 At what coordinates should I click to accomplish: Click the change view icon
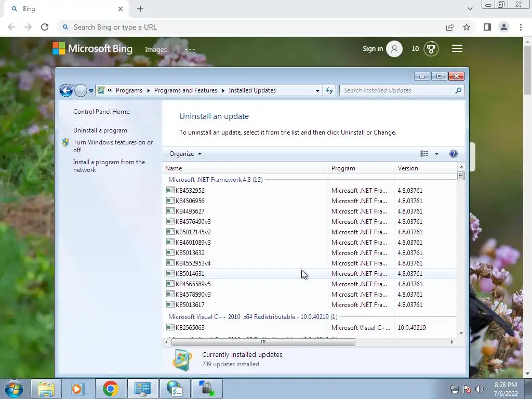pyautogui.click(x=424, y=154)
